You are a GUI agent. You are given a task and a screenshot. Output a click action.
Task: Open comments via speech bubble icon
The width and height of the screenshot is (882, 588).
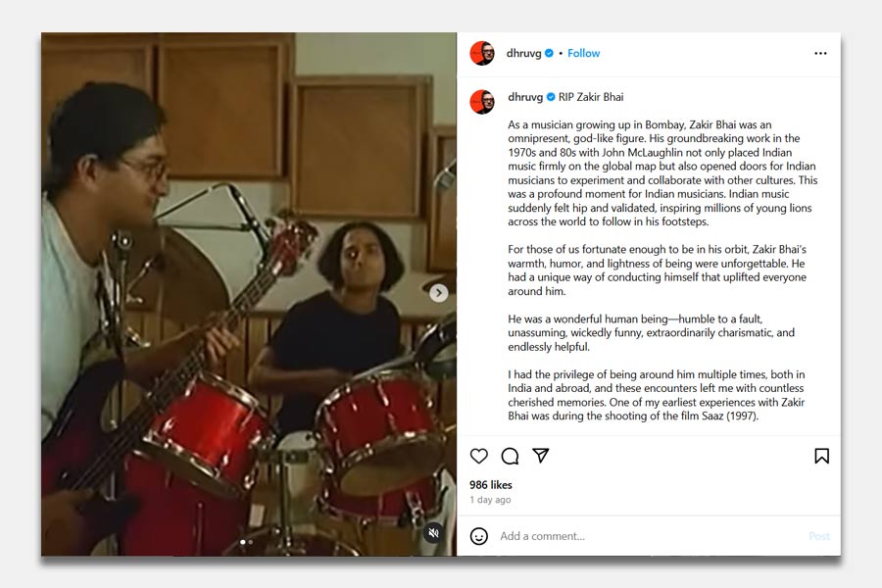click(x=510, y=456)
